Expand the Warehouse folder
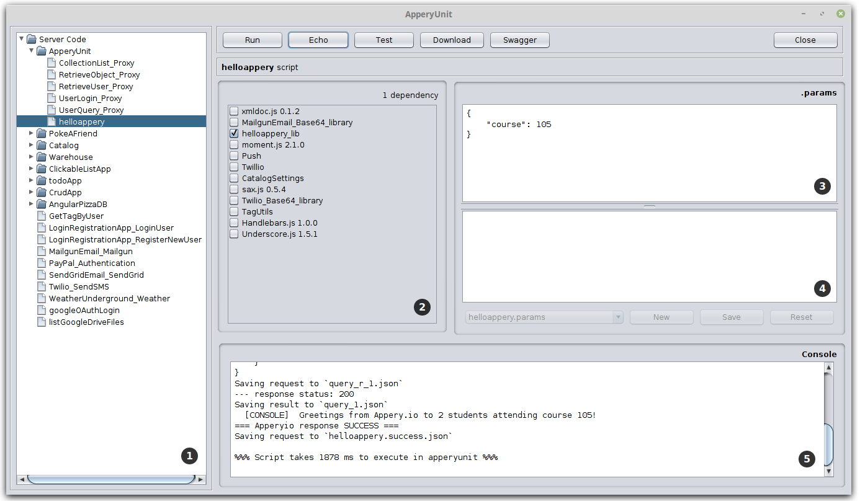Screen dimensions: 860x504 pos(32,157)
